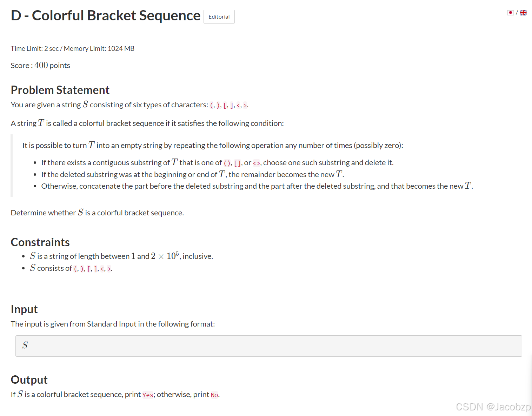Switch language using the Japanese flag icon
Viewport: 532px width, 416px height.
point(510,12)
